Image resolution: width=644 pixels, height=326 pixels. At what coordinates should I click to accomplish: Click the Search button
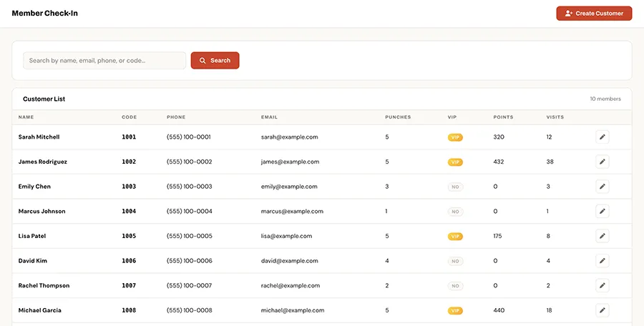[215, 60]
